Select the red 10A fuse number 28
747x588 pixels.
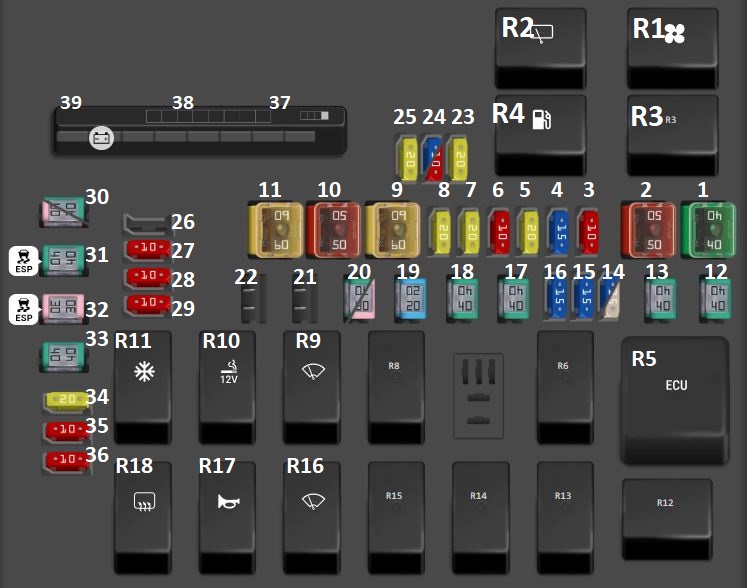[x=147, y=277]
